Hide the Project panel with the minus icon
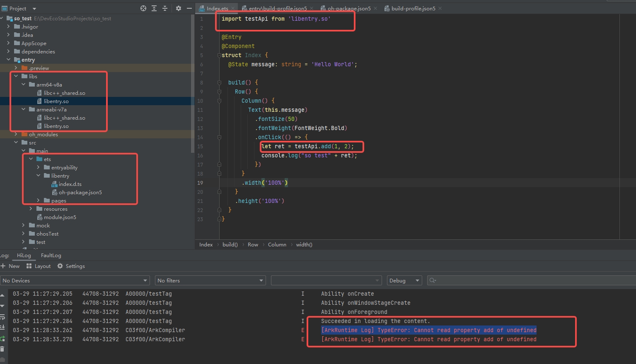 tap(189, 8)
